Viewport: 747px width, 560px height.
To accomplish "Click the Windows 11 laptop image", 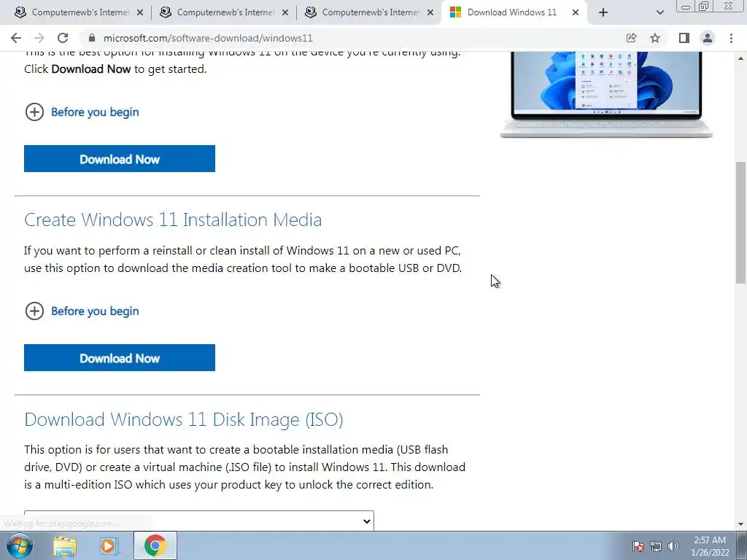I will (x=606, y=94).
